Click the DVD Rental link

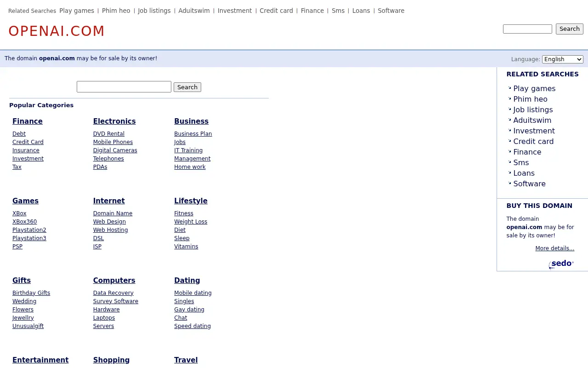tap(109, 134)
